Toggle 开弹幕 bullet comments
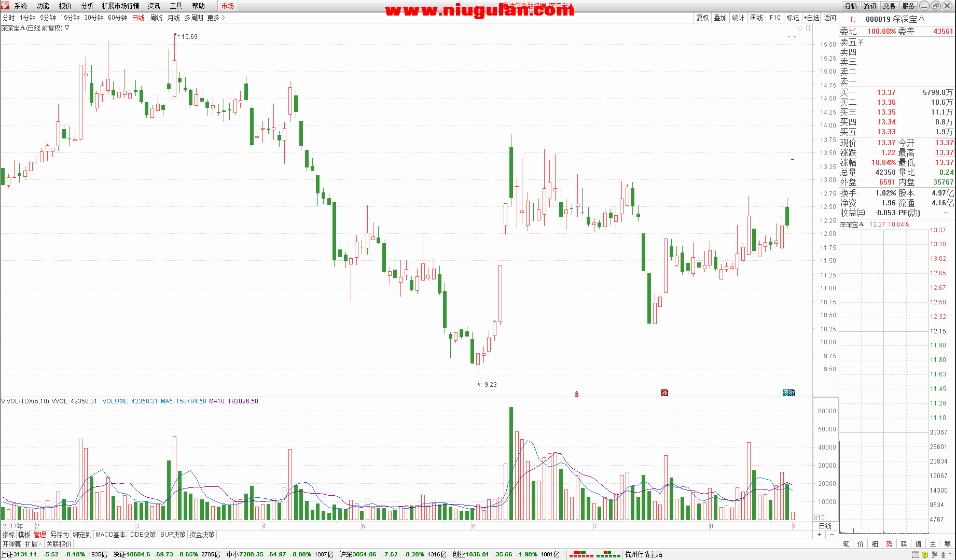956x560 pixels. point(12,544)
